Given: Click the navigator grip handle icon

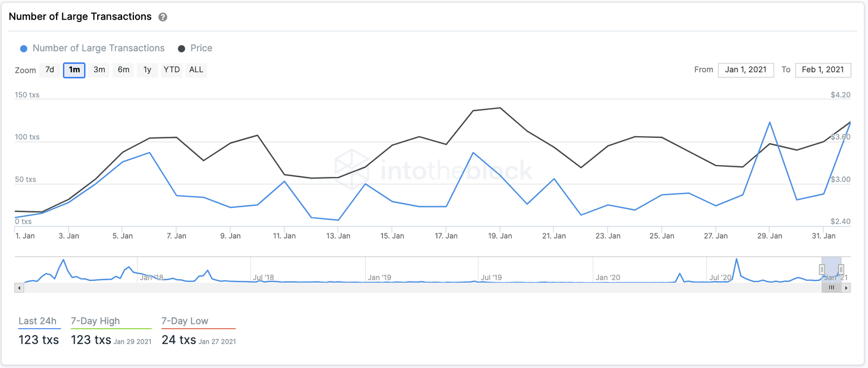Looking at the screenshot, I should [831, 287].
